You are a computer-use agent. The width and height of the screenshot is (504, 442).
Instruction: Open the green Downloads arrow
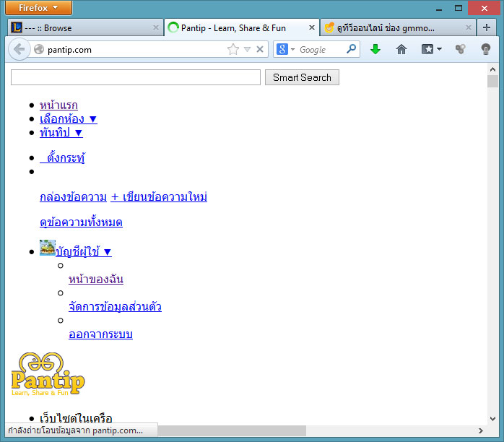pyautogui.click(x=375, y=50)
